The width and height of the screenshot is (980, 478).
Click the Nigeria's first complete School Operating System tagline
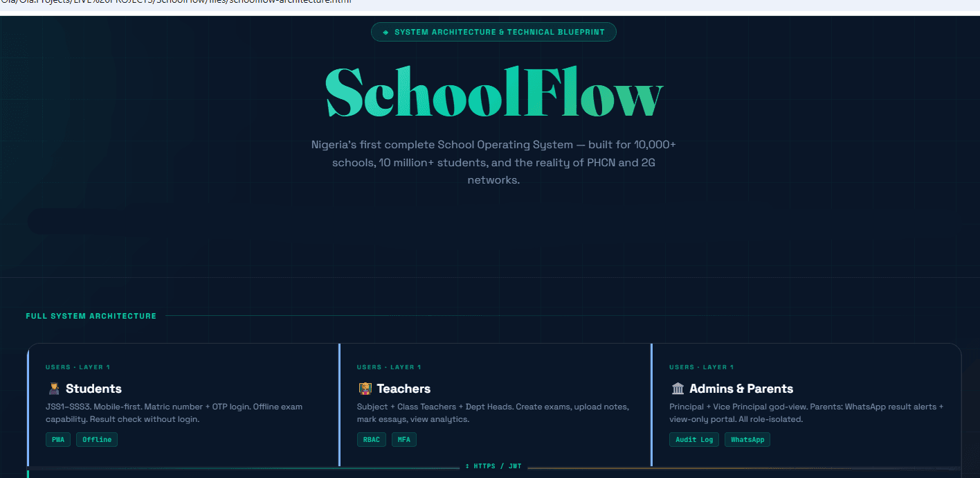493,162
